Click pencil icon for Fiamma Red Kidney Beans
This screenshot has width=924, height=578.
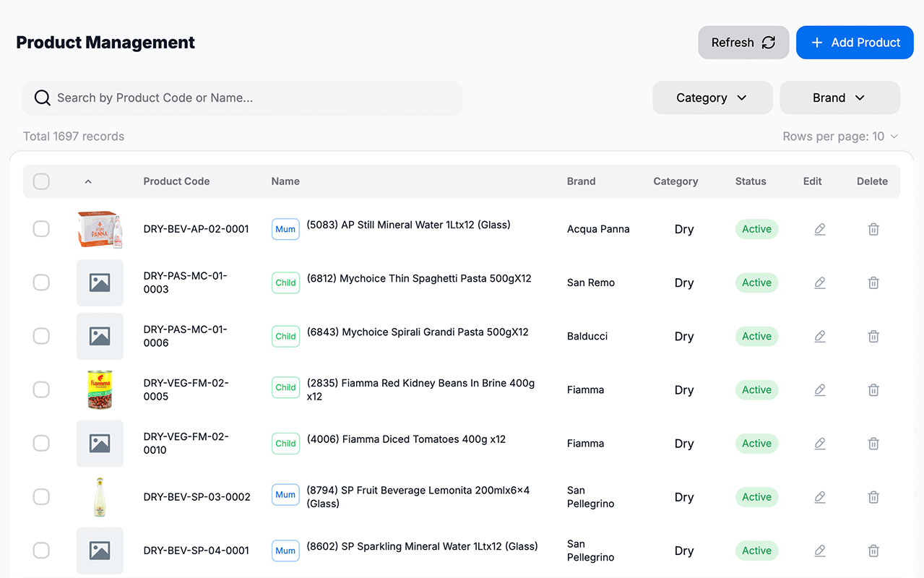[x=820, y=389]
